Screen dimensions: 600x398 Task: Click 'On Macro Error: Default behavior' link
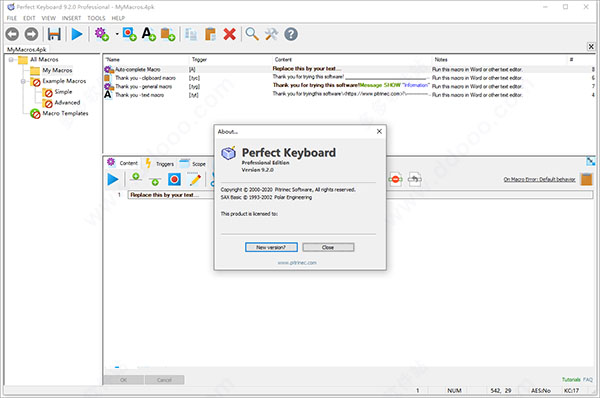(x=539, y=179)
